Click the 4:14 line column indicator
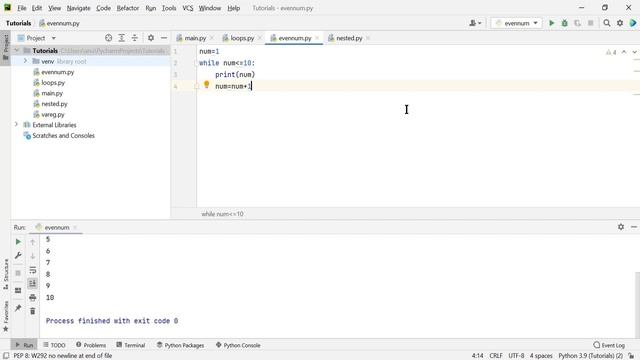Image resolution: width=640 pixels, height=360 pixels. click(x=478, y=356)
